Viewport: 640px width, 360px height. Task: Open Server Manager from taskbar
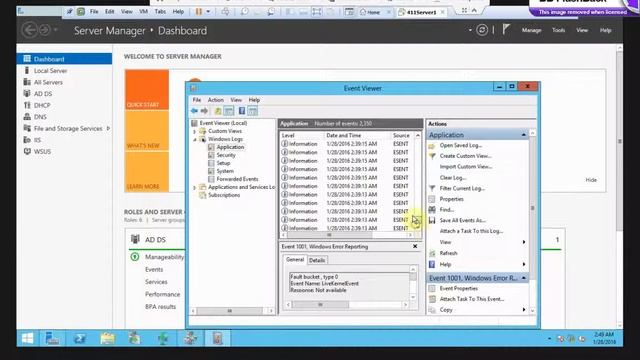52,338
